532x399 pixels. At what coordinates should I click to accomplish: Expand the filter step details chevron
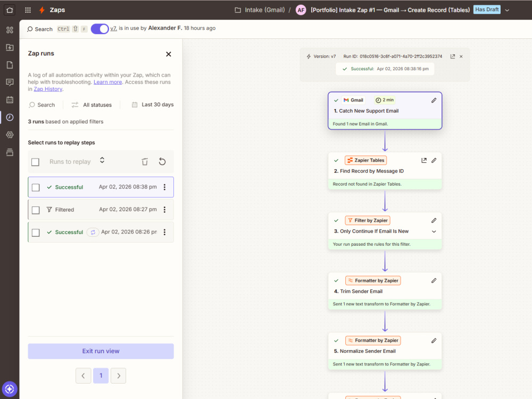pyautogui.click(x=434, y=231)
